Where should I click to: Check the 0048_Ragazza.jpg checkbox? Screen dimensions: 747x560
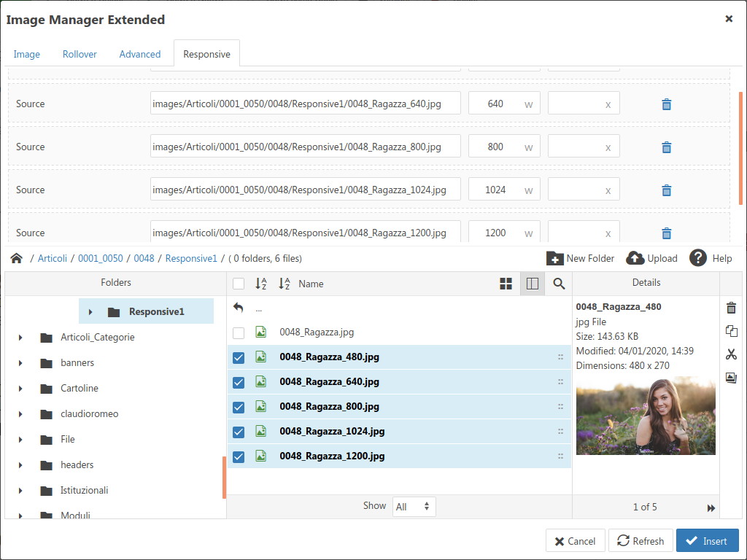click(239, 332)
